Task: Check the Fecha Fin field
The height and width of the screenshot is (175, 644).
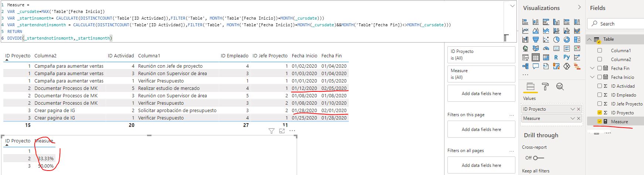Action: pyautogui.click(x=600, y=68)
